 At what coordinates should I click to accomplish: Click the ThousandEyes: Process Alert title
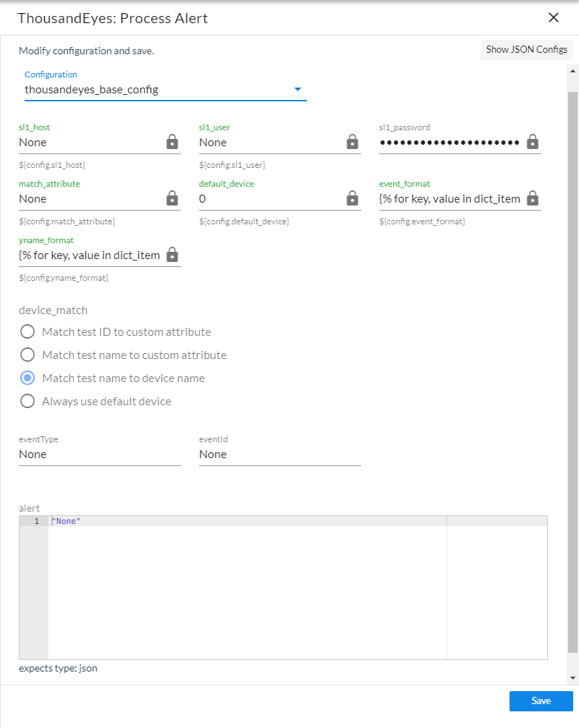click(113, 18)
